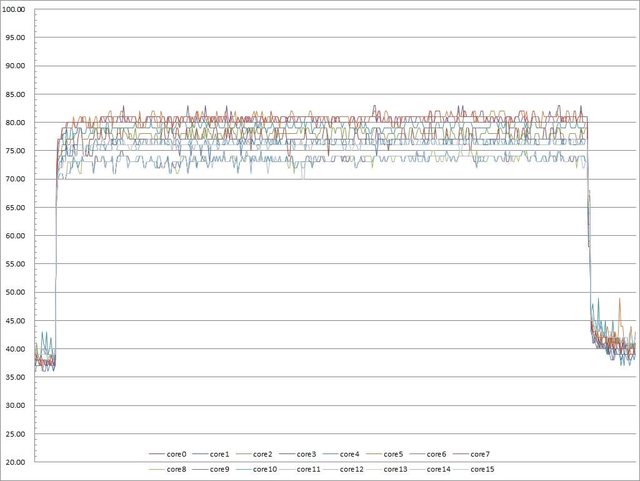Select the core15 legend entry

[482, 468]
